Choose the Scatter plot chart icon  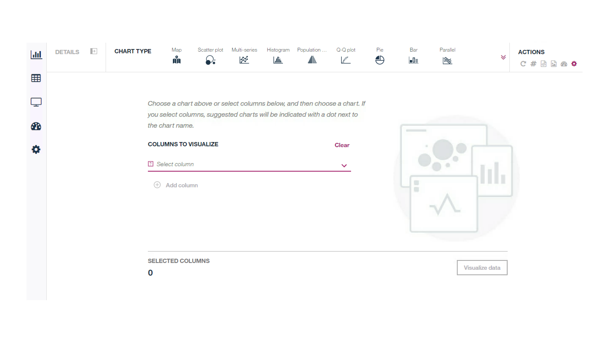coord(210,60)
